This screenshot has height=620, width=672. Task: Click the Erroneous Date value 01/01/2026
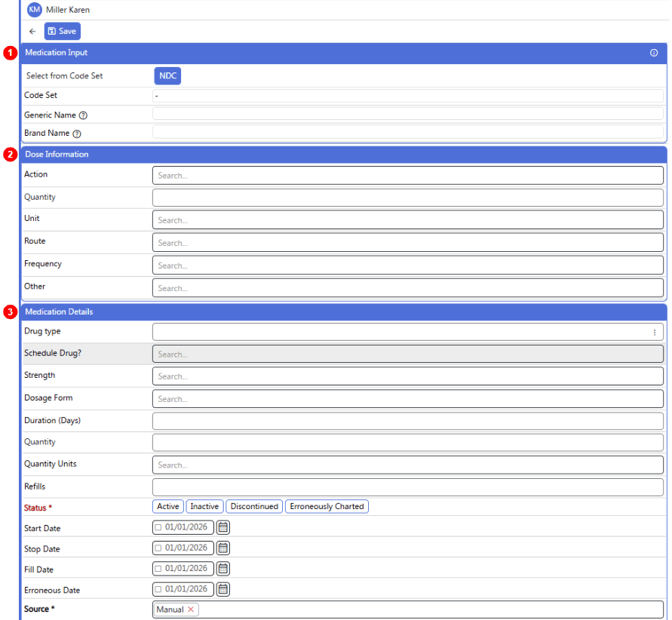coord(186,589)
